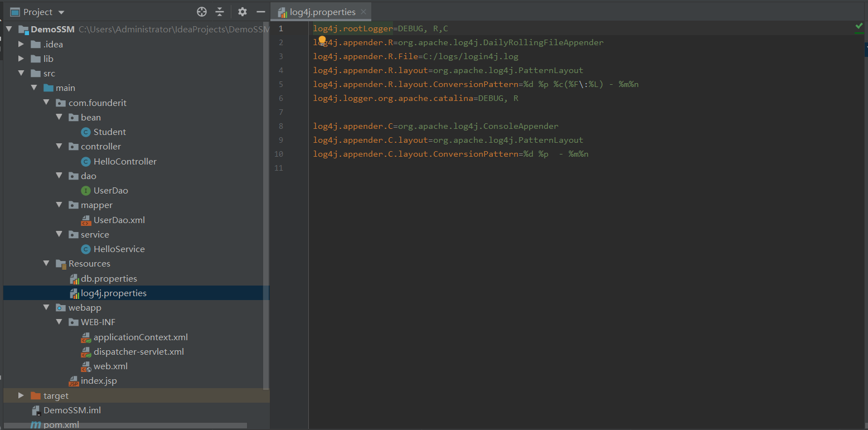Expand the lib folder arrow
This screenshot has width=868, height=430.
click(x=21, y=59)
